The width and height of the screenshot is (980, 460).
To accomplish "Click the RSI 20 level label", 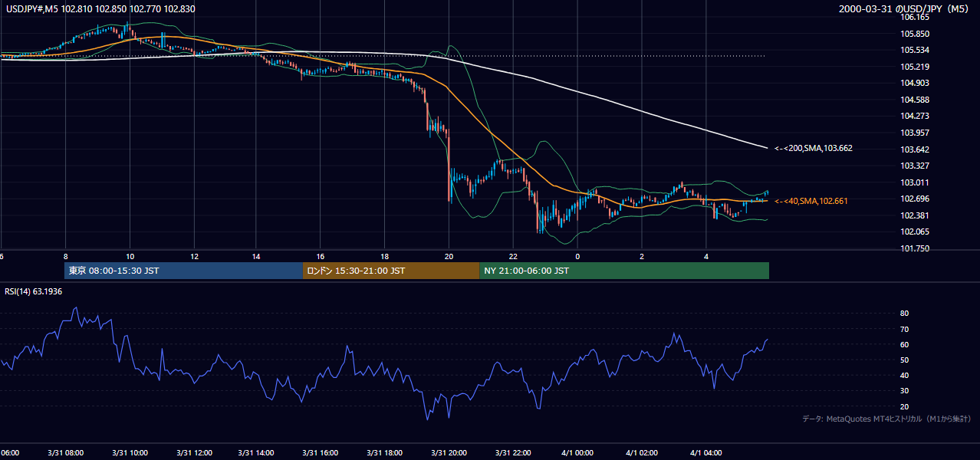I will coord(904,406).
